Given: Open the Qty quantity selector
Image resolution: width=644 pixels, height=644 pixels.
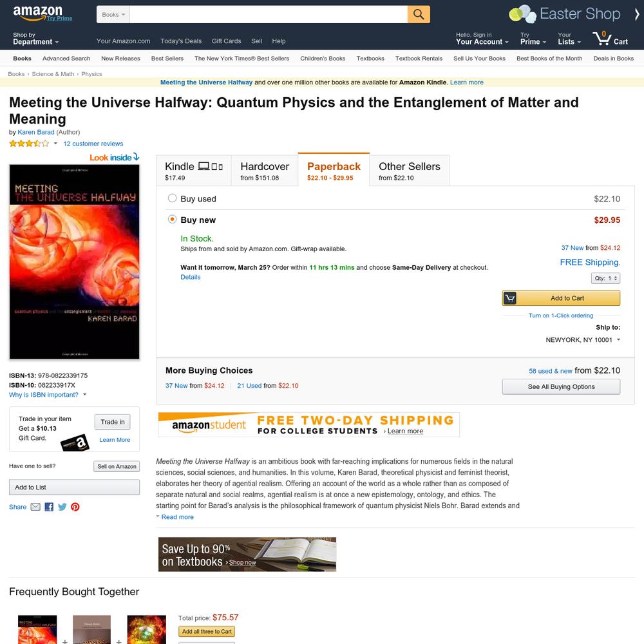Looking at the screenshot, I should (605, 278).
